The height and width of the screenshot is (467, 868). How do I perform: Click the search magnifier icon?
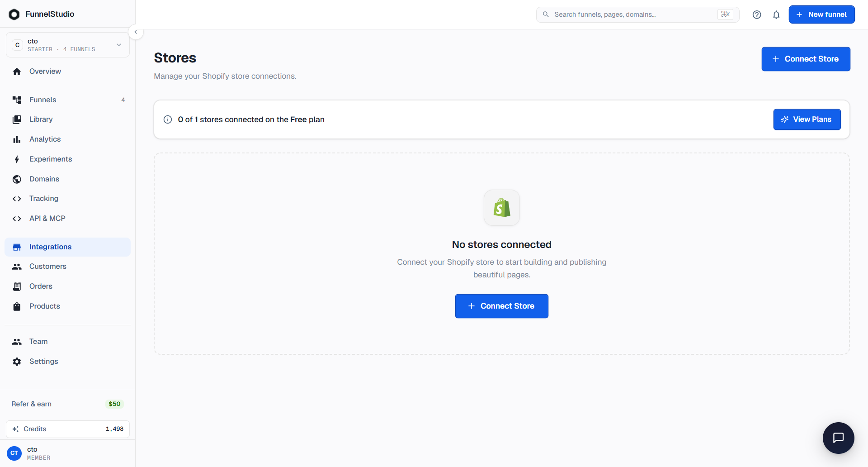click(x=546, y=14)
